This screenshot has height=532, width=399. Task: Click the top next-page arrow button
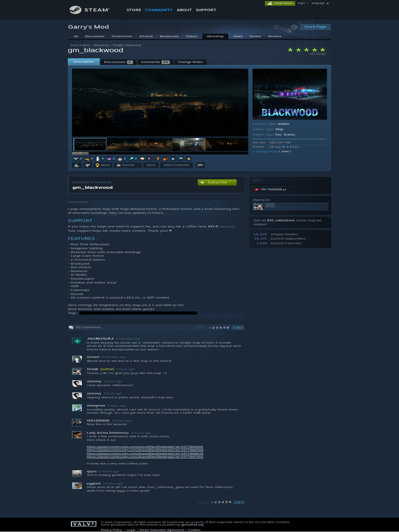pyautogui.click(x=238, y=328)
